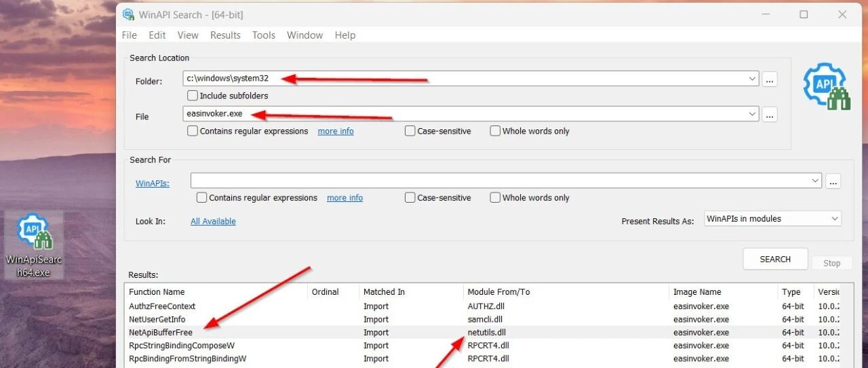The height and width of the screenshot is (368, 868).
Task: Click easinvoker.exe in NetUserGetInfo row
Action: 701,319
